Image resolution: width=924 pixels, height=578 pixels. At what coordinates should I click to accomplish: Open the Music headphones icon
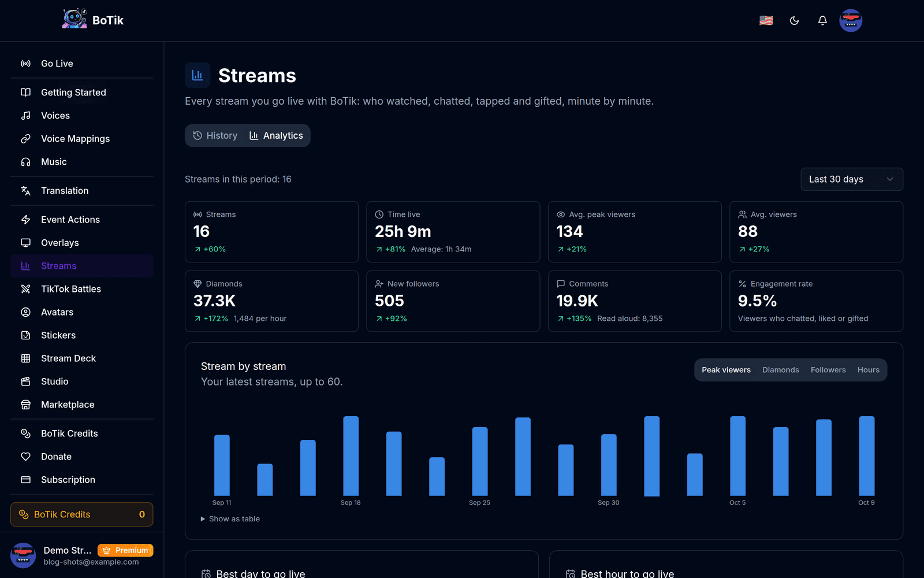pos(25,162)
